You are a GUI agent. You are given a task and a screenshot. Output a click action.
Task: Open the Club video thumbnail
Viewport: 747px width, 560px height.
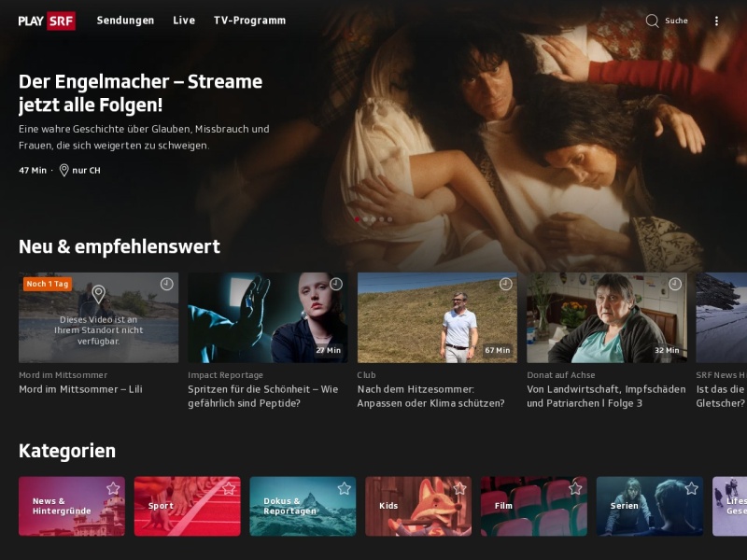[x=437, y=317]
